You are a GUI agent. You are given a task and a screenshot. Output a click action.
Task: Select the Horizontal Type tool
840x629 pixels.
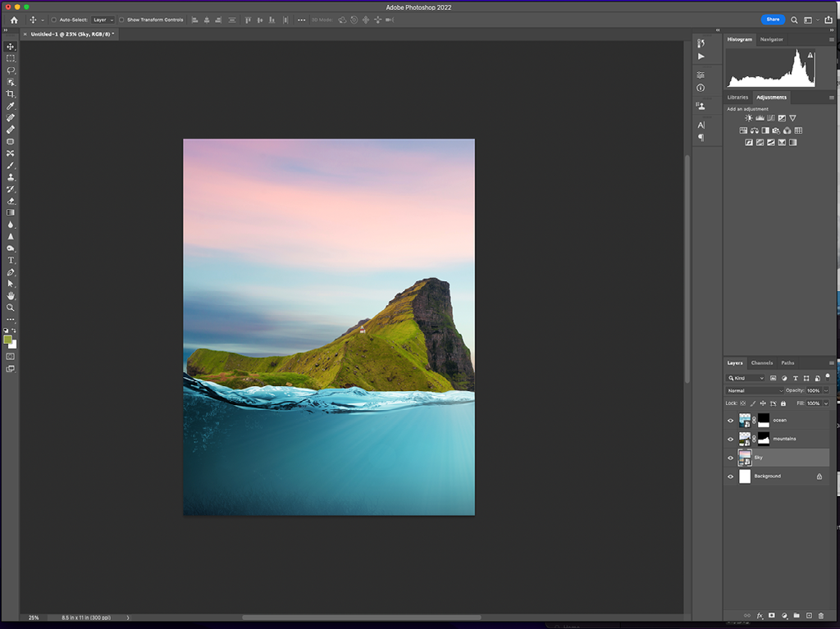[x=11, y=260]
